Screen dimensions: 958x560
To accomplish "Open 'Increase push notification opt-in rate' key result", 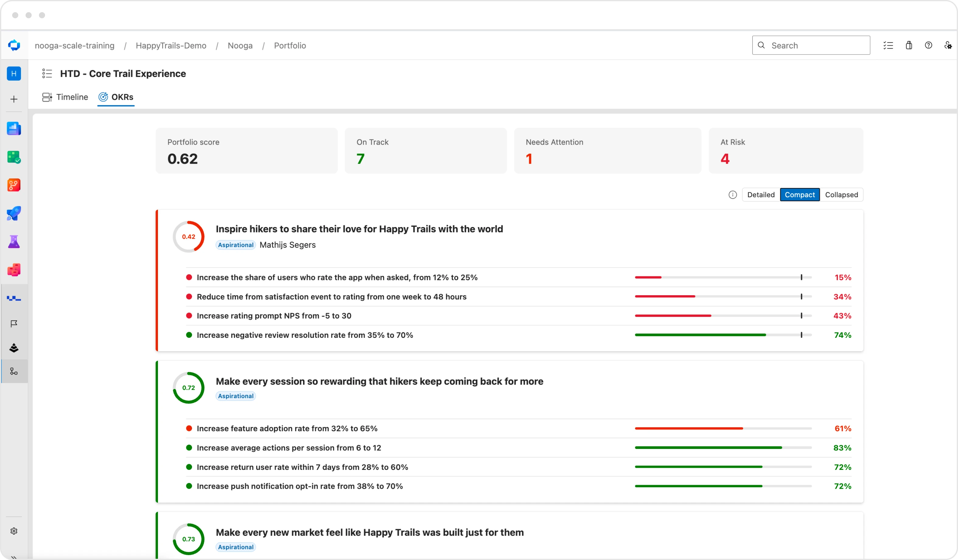I will [x=299, y=486].
